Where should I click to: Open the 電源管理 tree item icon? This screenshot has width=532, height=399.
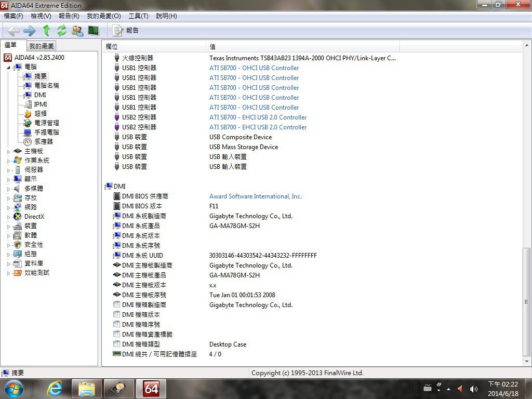click(28, 123)
